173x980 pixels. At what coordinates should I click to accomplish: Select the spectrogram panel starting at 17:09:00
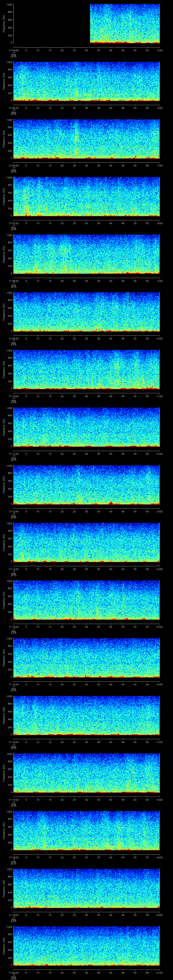[87, 312]
